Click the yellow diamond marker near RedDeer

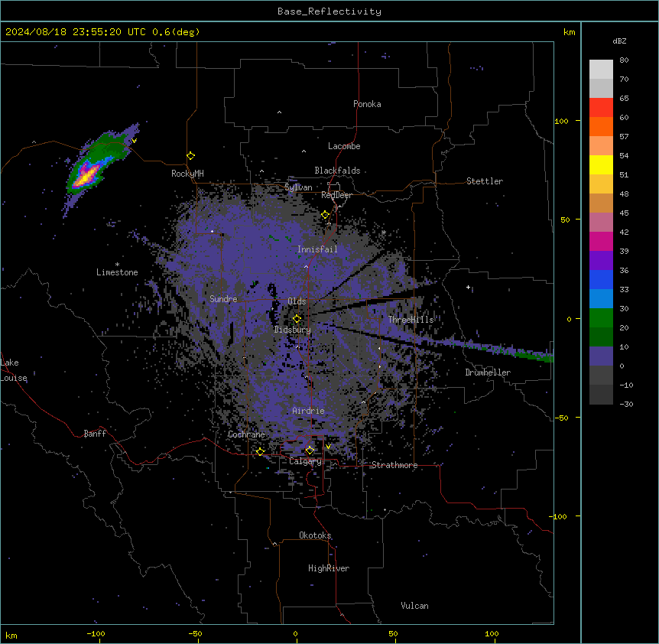coord(325,215)
